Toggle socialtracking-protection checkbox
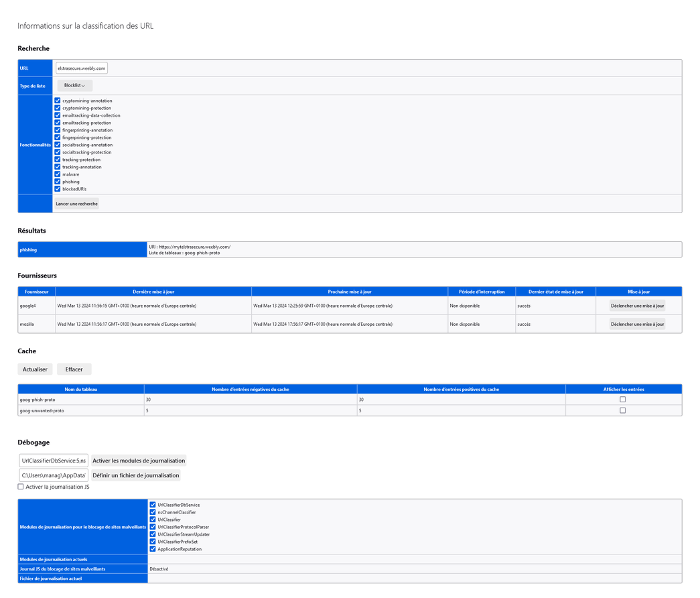 click(x=58, y=152)
